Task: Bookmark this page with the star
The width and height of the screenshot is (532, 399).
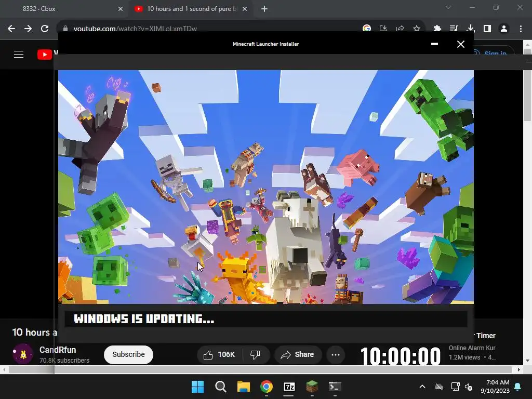Action: (x=417, y=29)
